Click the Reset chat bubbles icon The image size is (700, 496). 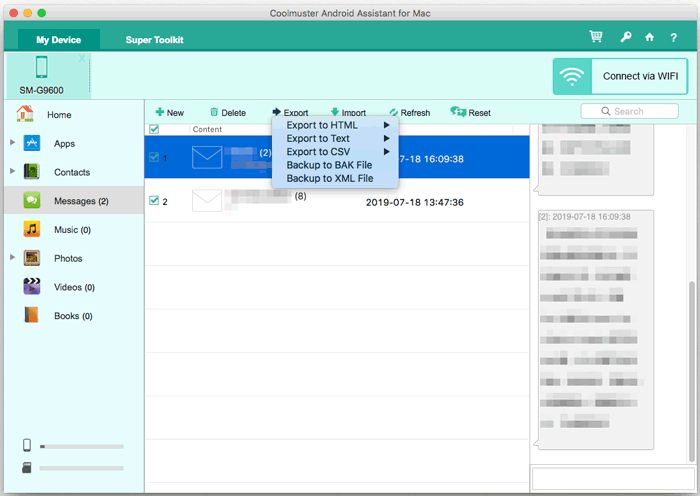coord(458,112)
